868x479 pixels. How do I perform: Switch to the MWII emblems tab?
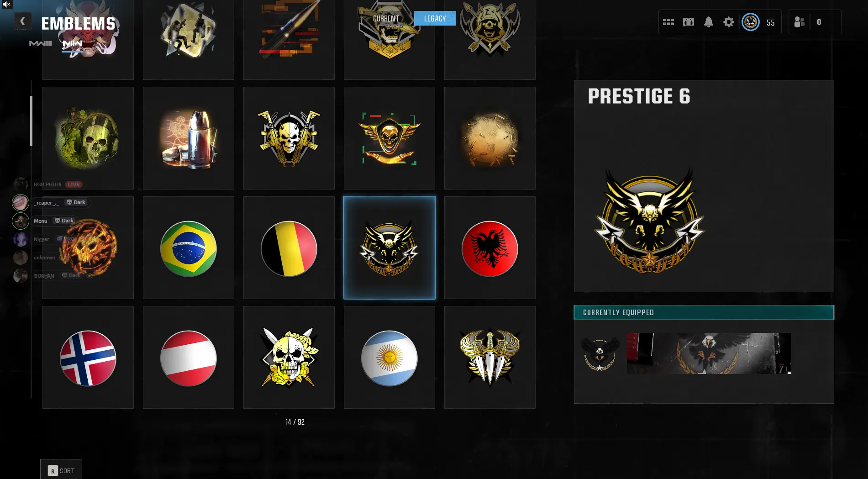point(72,43)
